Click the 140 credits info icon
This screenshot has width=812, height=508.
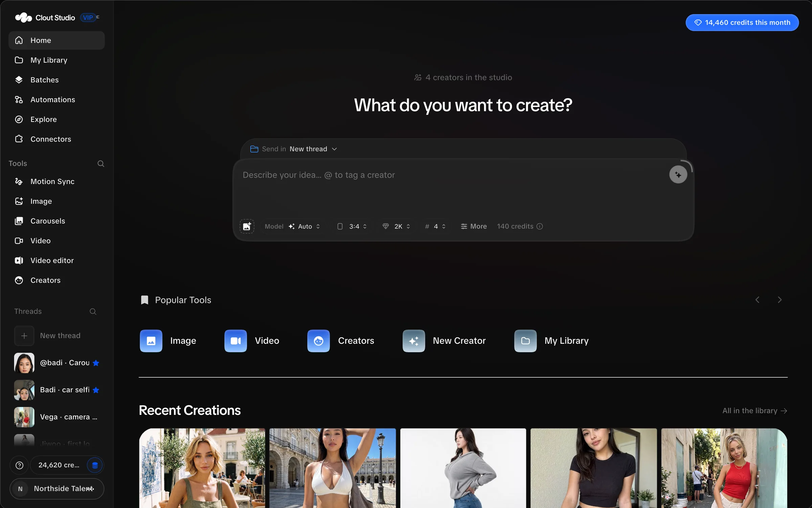pos(540,226)
